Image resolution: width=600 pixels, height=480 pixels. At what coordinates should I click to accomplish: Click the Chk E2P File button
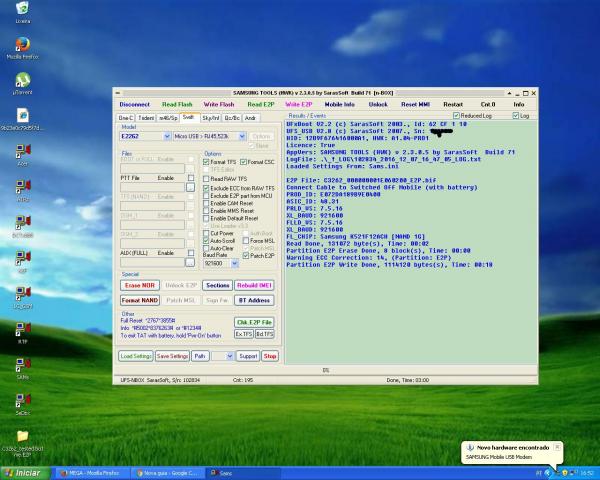point(254,322)
